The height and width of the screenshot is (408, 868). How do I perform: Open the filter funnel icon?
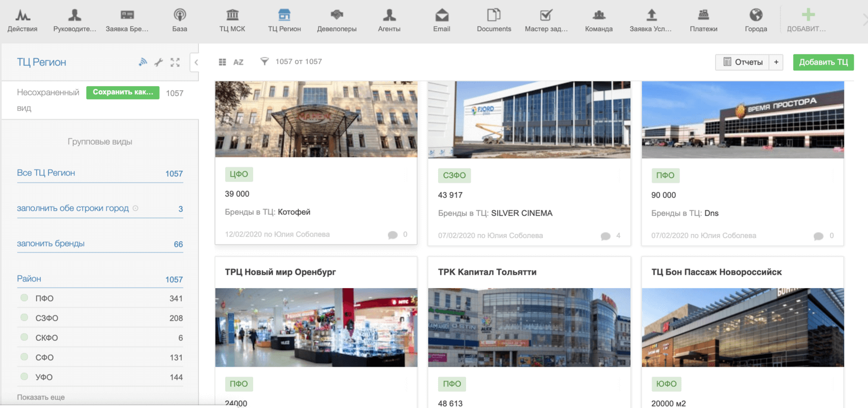(265, 61)
